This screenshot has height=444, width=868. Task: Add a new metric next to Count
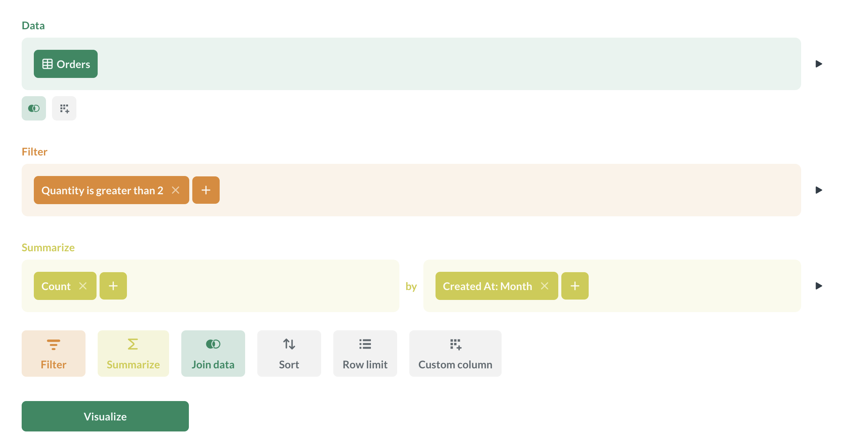(x=113, y=286)
